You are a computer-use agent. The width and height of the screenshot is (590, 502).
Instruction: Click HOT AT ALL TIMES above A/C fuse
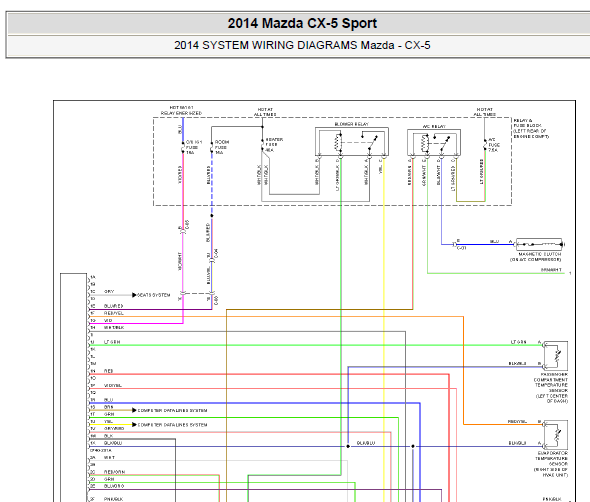(x=485, y=112)
